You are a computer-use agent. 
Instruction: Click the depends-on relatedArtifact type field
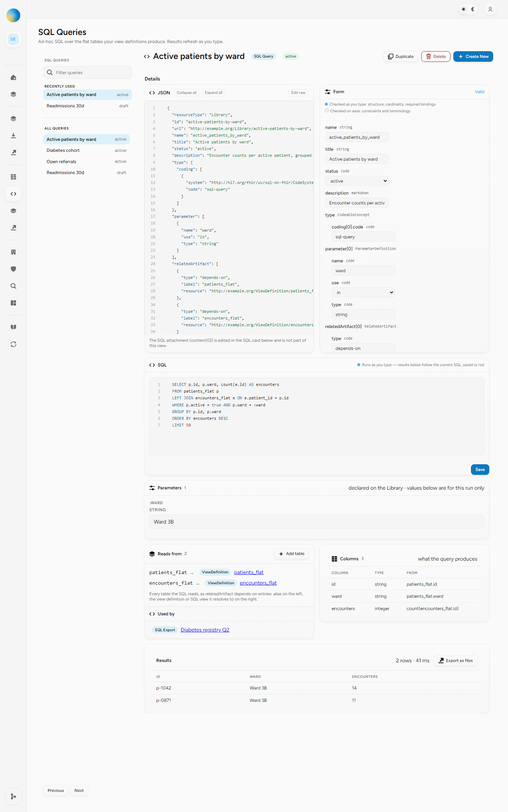pyautogui.click(x=363, y=348)
